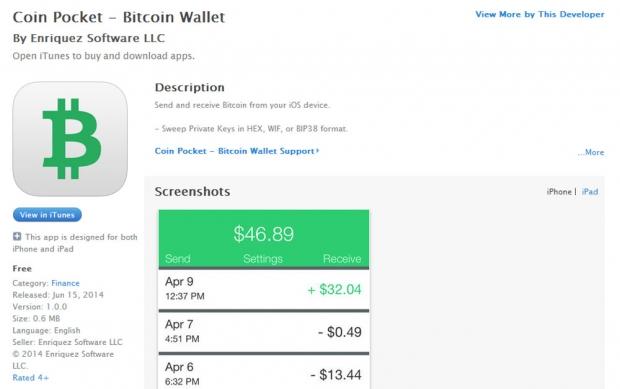Click Send in the app screenshot
This screenshot has width=620, height=389.
pyautogui.click(x=178, y=259)
